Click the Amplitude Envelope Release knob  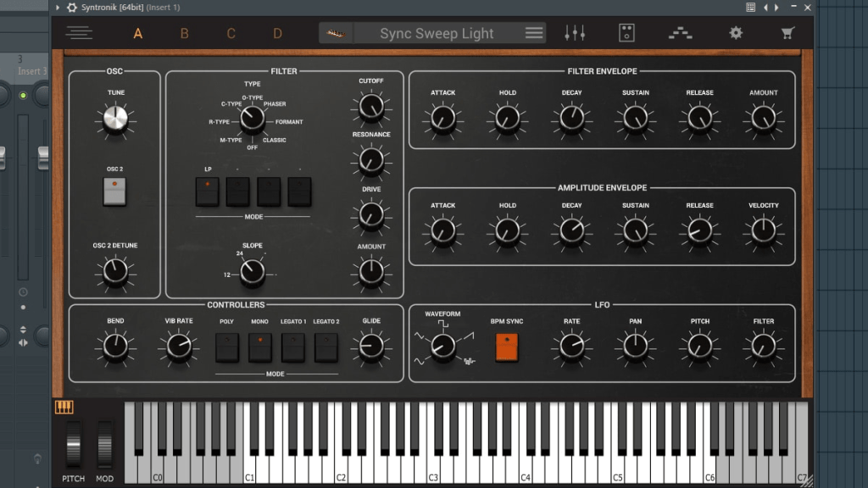pyautogui.click(x=699, y=231)
